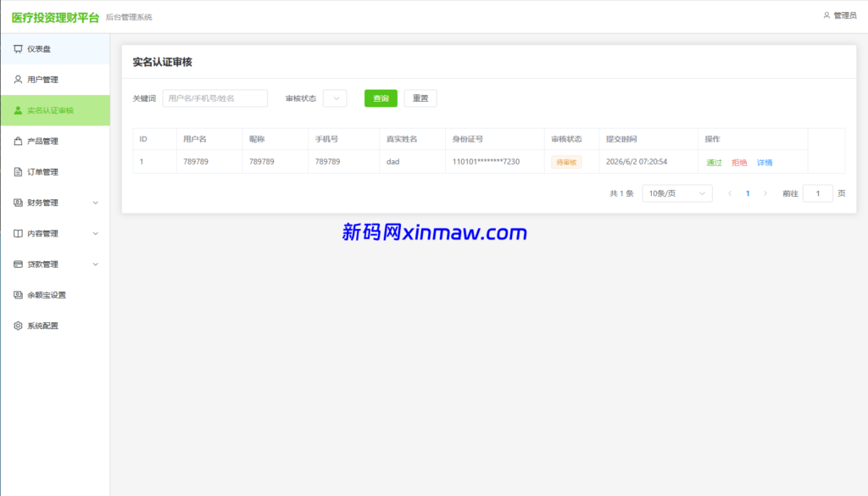This screenshot has width=868, height=496.
Task: Click the 贷款管理 card icon
Action: point(18,264)
